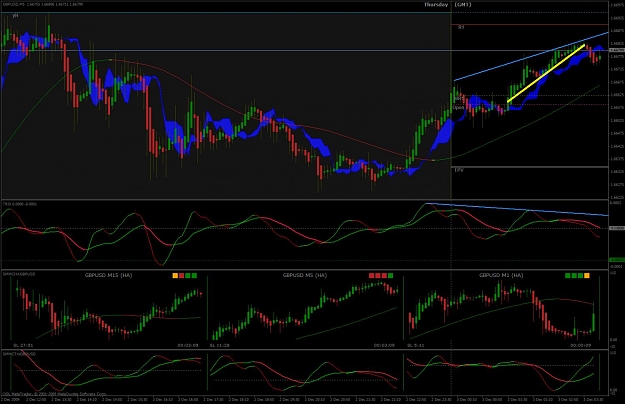The width and height of the screenshot is (625, 404).
Task: Click the orange signal square in M15 panel
Action: click(175, 276)
